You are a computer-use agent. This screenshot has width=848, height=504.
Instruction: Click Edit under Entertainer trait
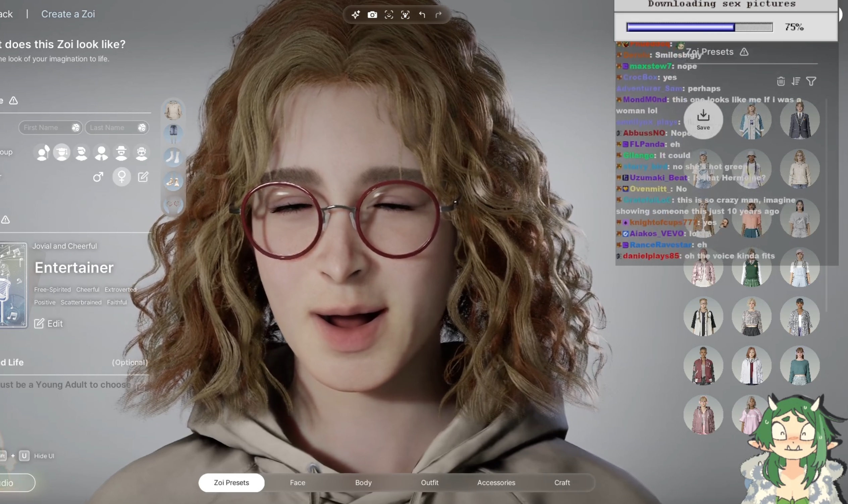point(48,323)
